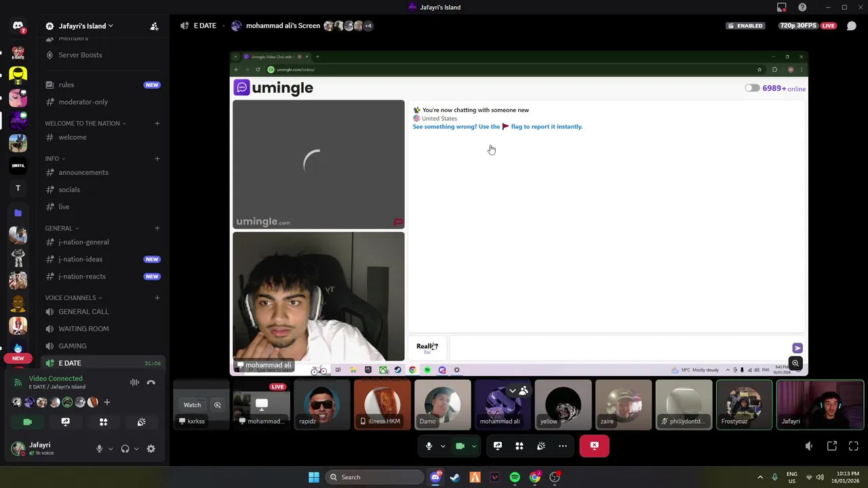Open soundboard icon in left voice panel

(141, 422)
